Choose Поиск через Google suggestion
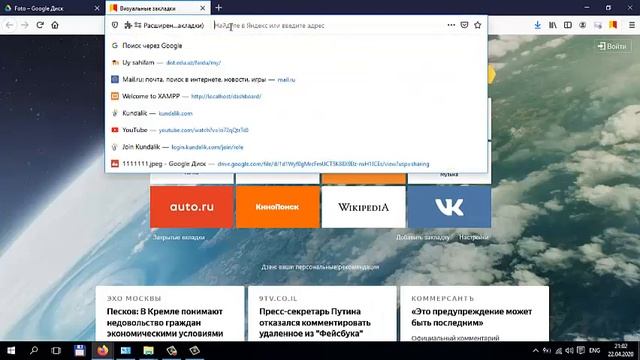Image resolution: width=640 pixels, height=360 pixels. [x=296, y=46]
